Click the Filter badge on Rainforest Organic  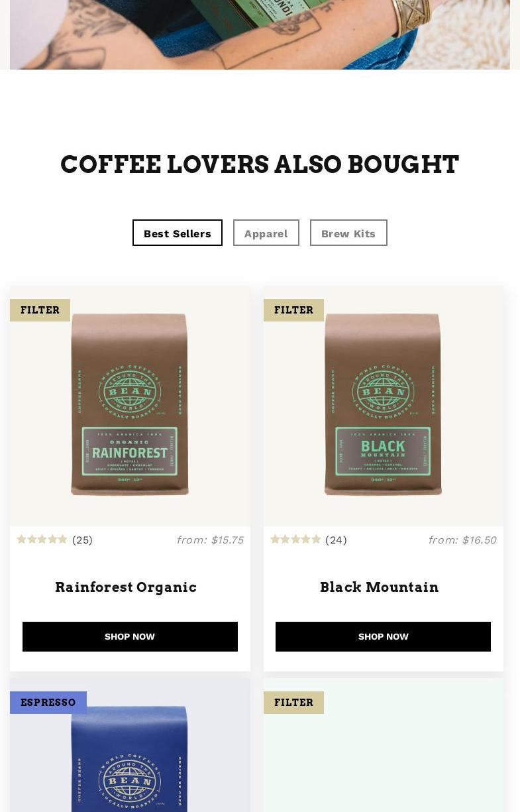coord(40,310)
